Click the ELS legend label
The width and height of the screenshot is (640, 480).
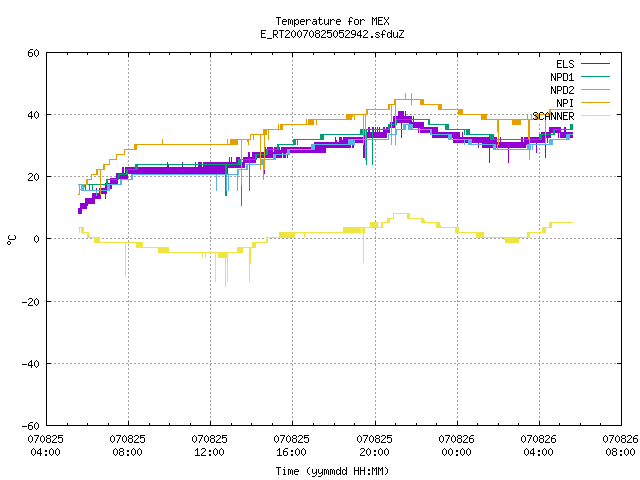tap(565, 64)
